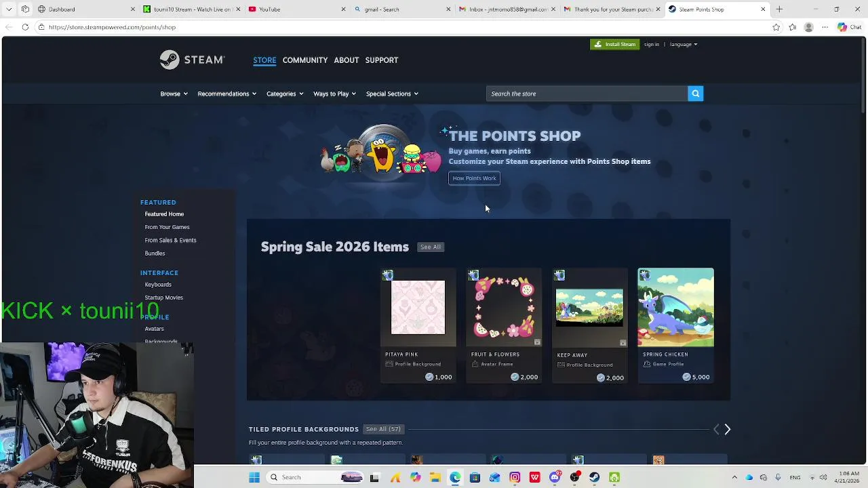Image resolution: width=868 pixels, height=488 pixels.
Task: Open the Spring Chicken game profile thumbnail
Action: [675, 307]
